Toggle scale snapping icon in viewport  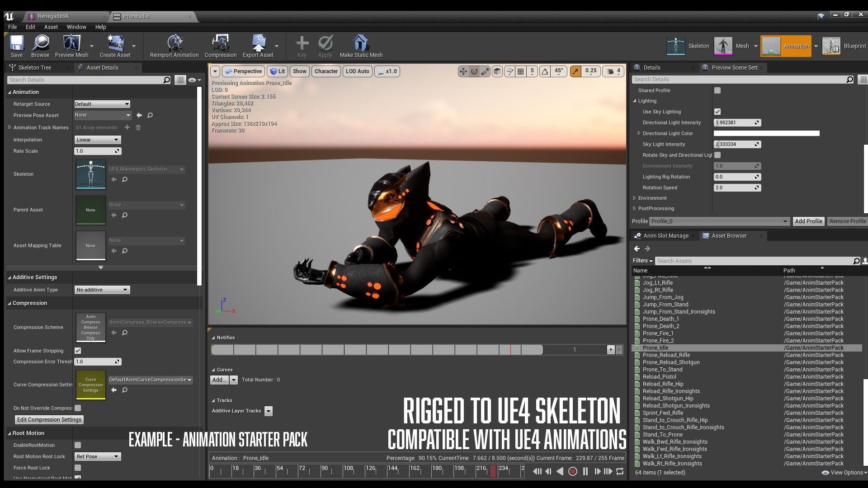[x=576, y=71]
